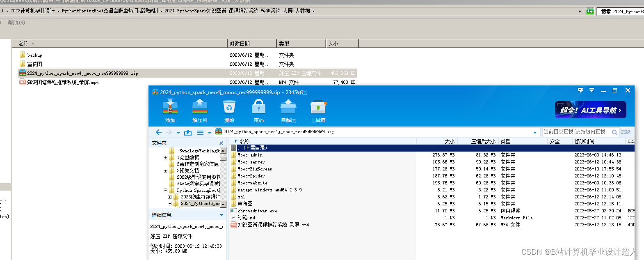
Task: Sort Explorer files by 修改日期 column
Action: 252,44
